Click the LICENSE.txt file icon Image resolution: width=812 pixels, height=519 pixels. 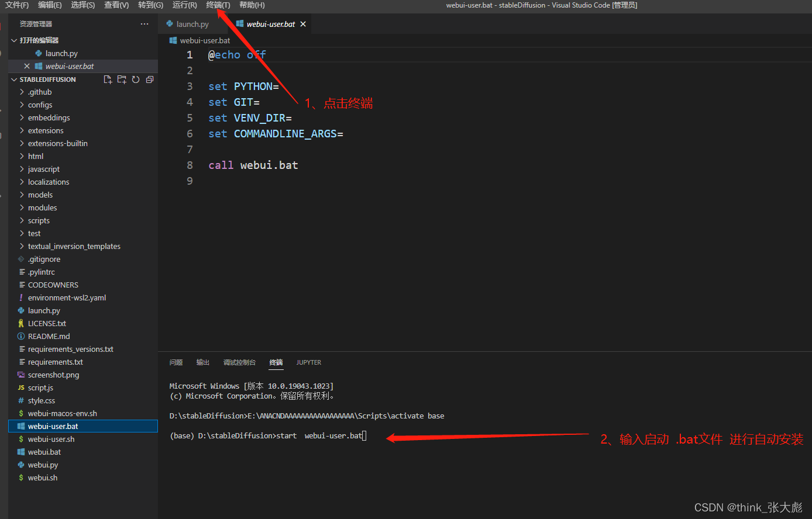pos(21,323)
